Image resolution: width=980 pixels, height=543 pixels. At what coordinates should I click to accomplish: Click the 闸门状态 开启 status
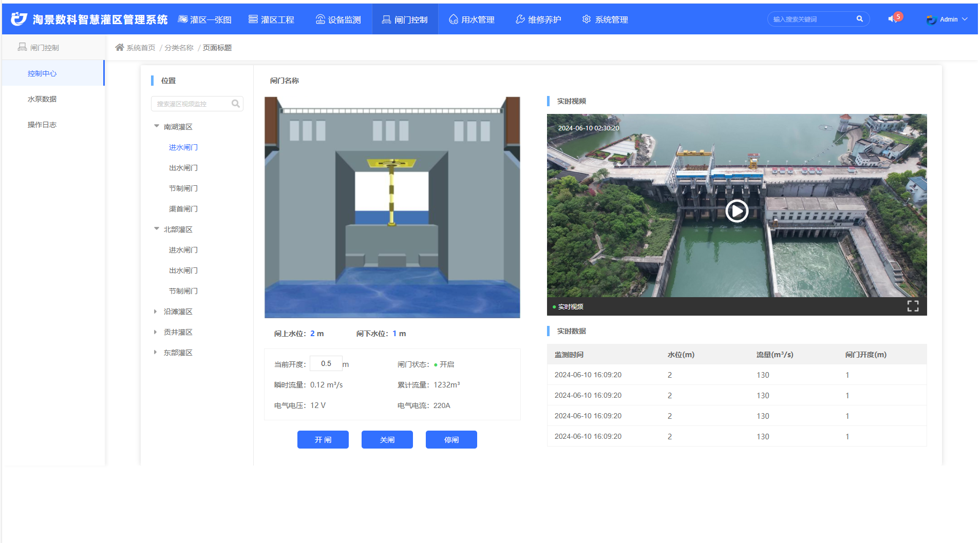tap(444, 364)
